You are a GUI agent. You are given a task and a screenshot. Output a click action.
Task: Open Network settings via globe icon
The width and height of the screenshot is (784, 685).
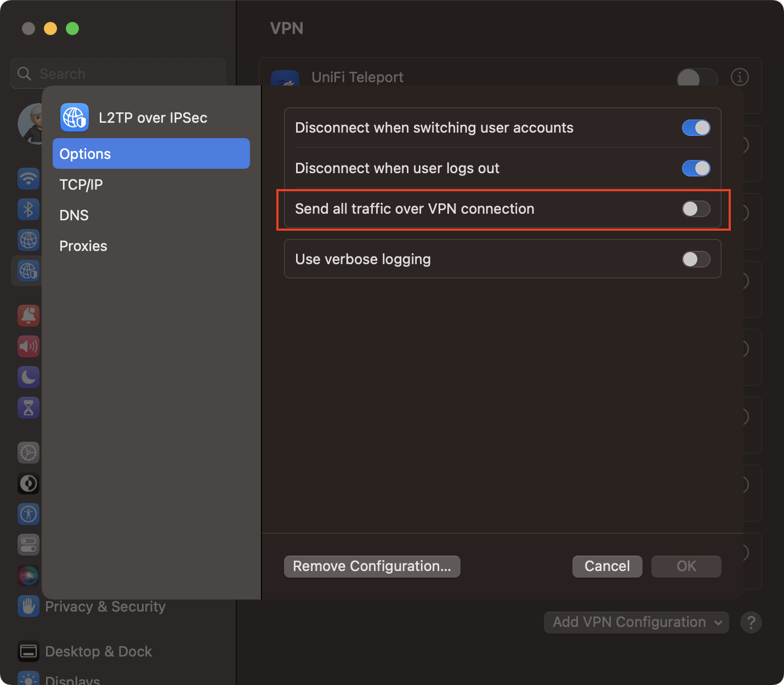coord(29,240)
